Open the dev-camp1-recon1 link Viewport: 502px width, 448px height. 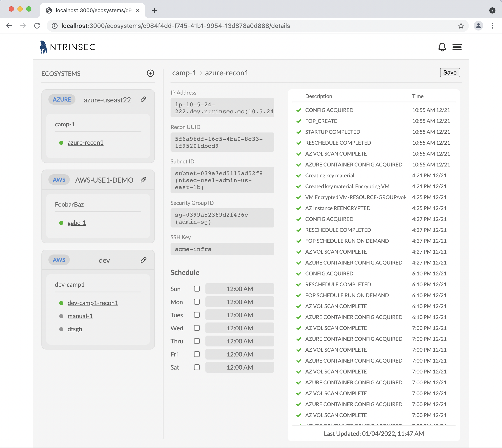pos(93,303)
